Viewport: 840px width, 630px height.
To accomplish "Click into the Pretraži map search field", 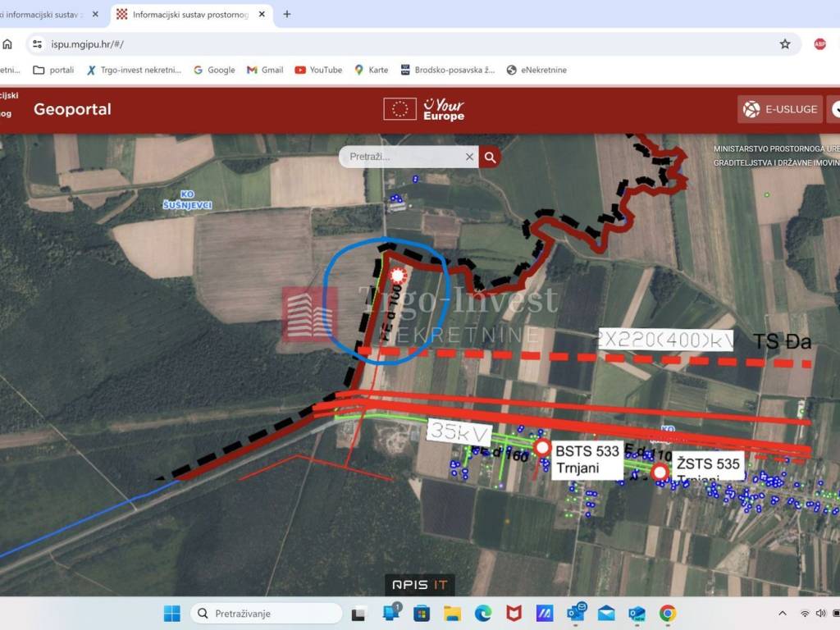I will pyautogui.click(x=402, y=157).
